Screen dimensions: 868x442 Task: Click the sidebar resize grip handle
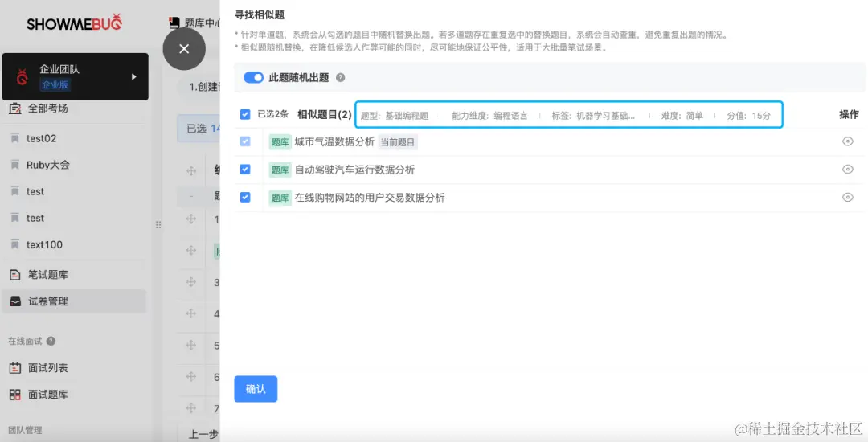(158, 224)
